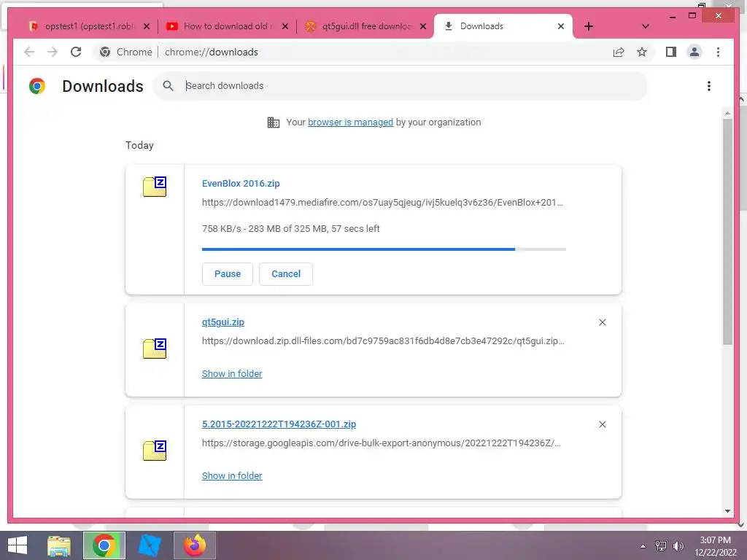This screenshot has height=560, width=747.
Task: Click the managed organization building icon
Action: pyautogui.click(x=274, y=122)
